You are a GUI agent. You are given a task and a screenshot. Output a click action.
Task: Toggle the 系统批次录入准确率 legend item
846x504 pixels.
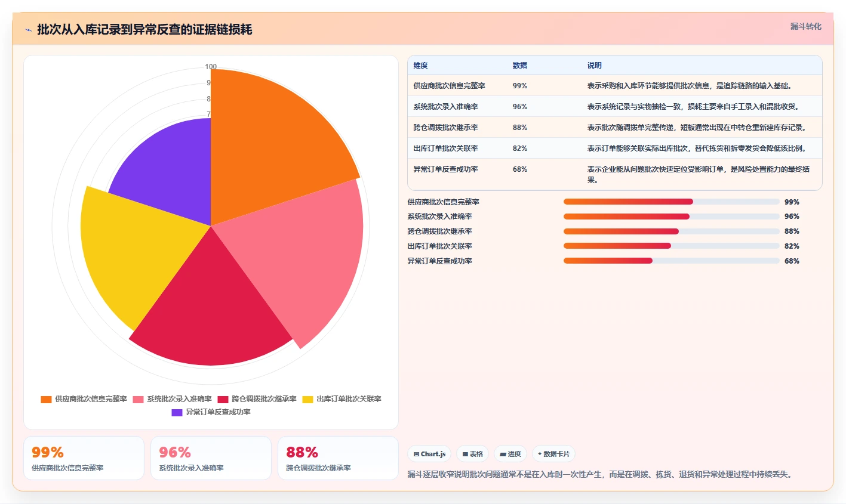[172, 399]
